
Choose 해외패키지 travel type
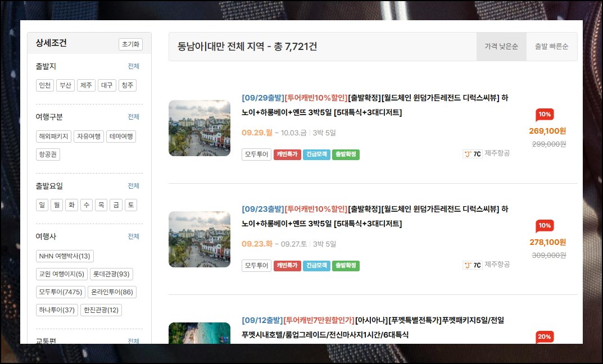pyautogui.click(x=53, y=136)
